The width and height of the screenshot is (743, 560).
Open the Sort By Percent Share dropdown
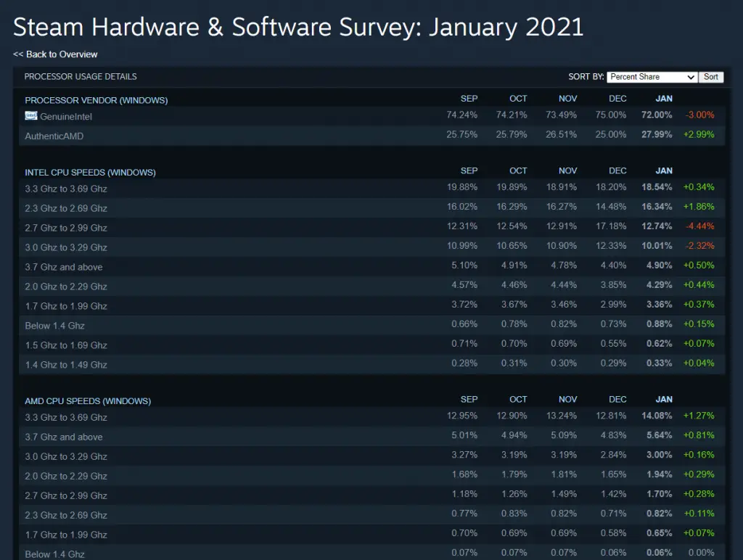click(652, 77)
